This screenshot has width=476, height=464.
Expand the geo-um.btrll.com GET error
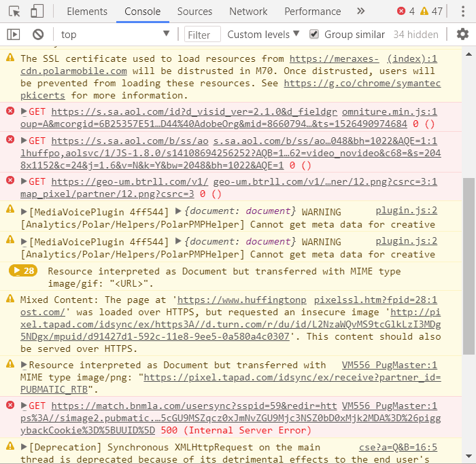pyautogui.click(x=24, y=181)
